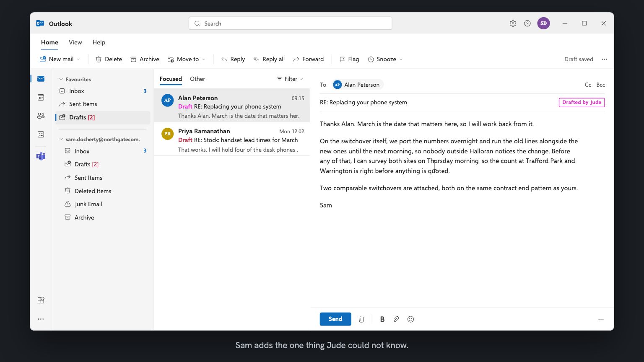Viewport: 644px width, 362px height.
Task: Open sidebar more options ellipsis
Action: tap(41, 319)
